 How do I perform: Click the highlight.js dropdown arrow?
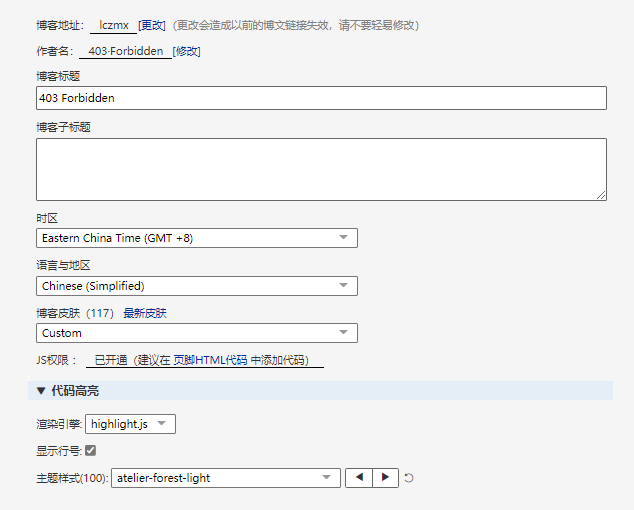162,424
